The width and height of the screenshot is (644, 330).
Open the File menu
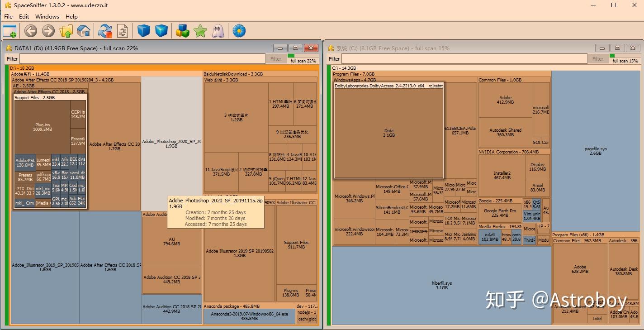(x=8, y=16)
